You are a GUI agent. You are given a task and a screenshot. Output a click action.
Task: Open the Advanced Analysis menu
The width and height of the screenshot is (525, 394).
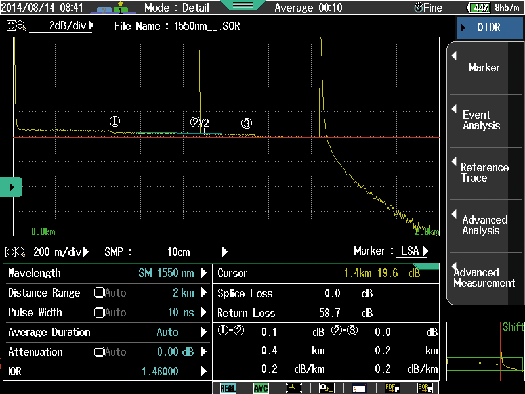pyautogui.click(x=484, y=226)
